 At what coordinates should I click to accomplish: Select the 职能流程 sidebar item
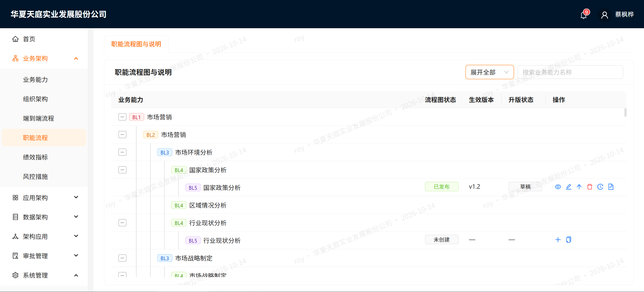click(x=44, y=138)
